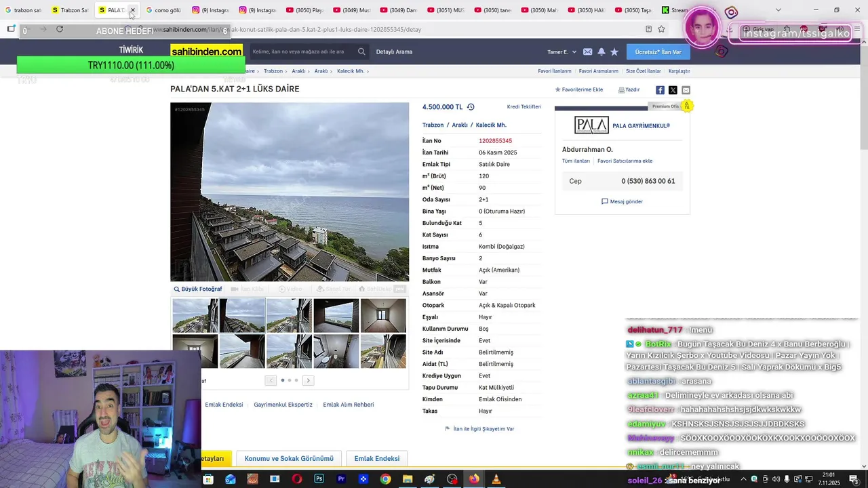Click the Ücretsiz* İlan Ver button

click(658, 52)
